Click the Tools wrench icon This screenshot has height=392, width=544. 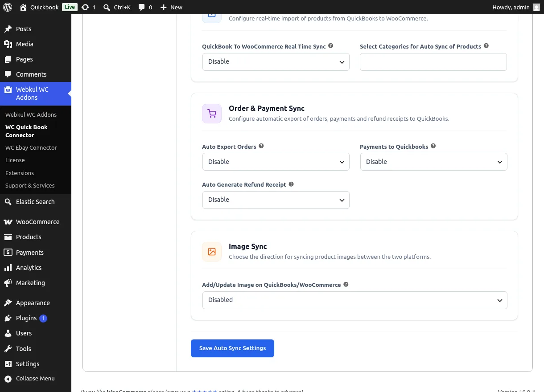pyautogui.click(x=8, y=349)
